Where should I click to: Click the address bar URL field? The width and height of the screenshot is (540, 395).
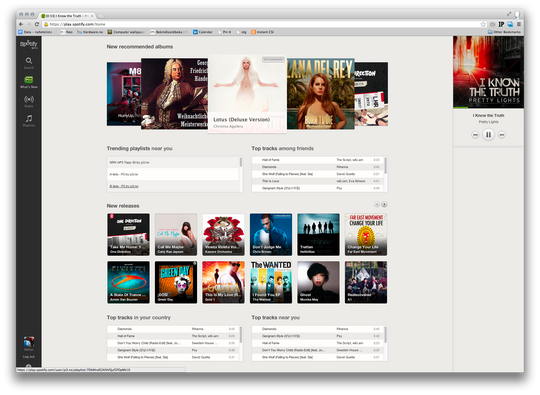262,24
